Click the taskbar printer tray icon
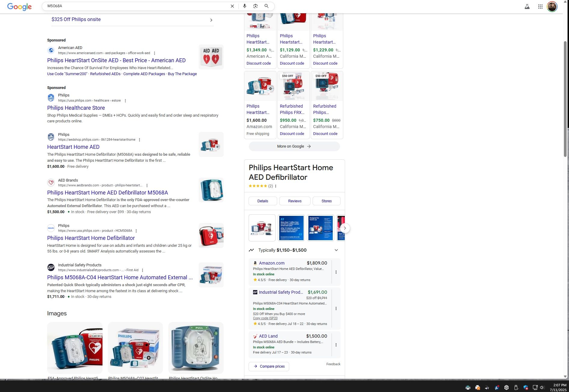569x392 pixels. 468,387
